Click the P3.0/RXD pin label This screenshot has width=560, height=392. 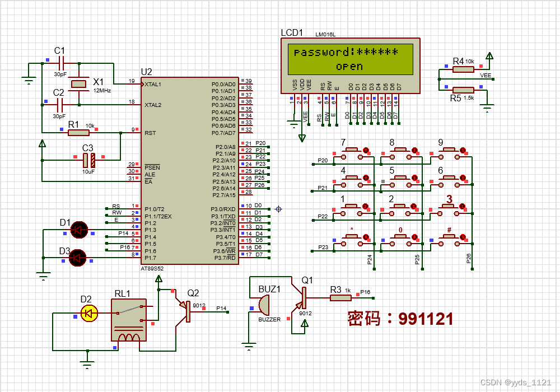pos(223,209)
